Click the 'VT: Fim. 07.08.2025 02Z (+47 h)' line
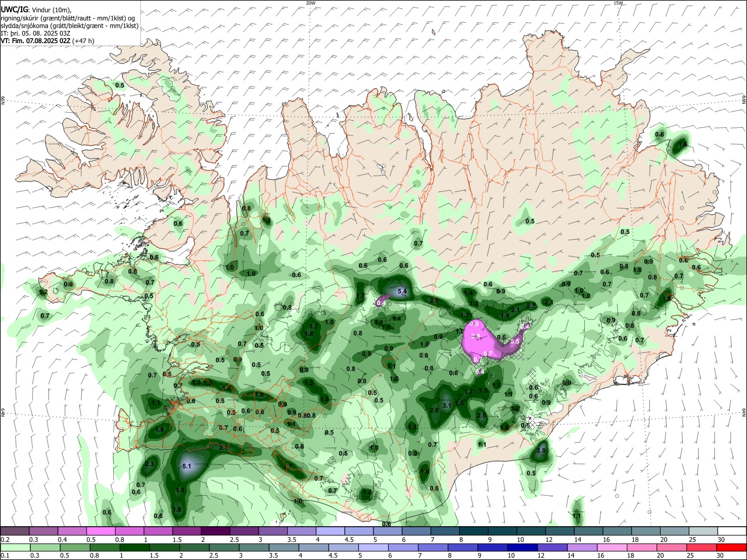Screen dimensions: 747x560 coord(47,41)
